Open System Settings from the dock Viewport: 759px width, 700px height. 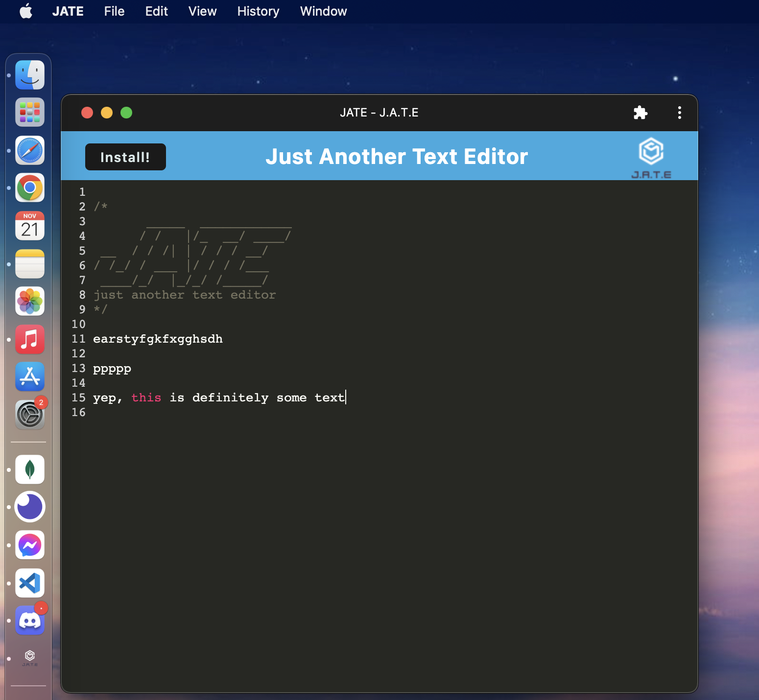pyautogui.click(x=29, y=414)
